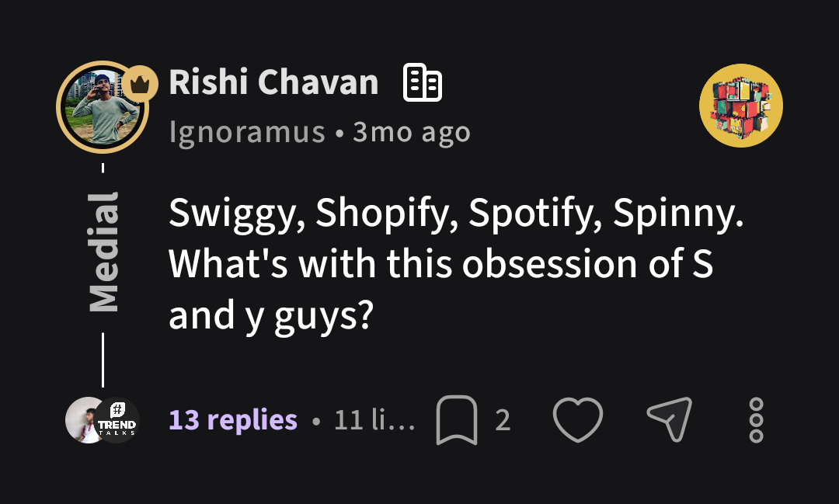The height and width of the screenshot is (504, 839).
Task: Open the Rishi Chavan username link
Action: tap(273, 82)
